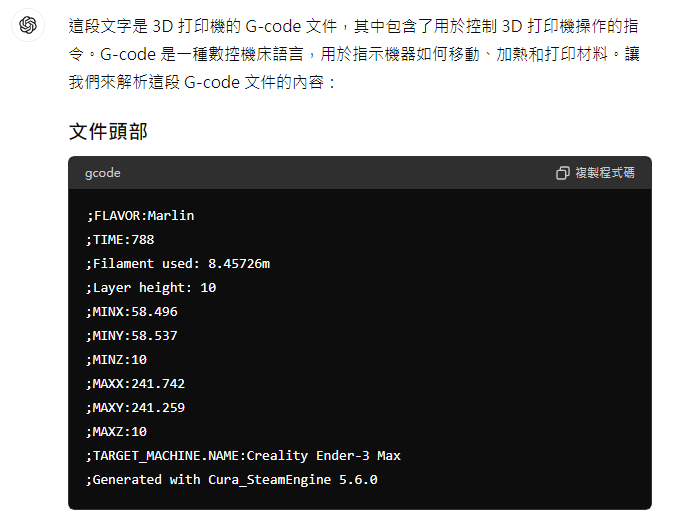Screen dimensions: 691x530
Task: Click the ;MINY:58.537 code line
Action: point(132,336)
